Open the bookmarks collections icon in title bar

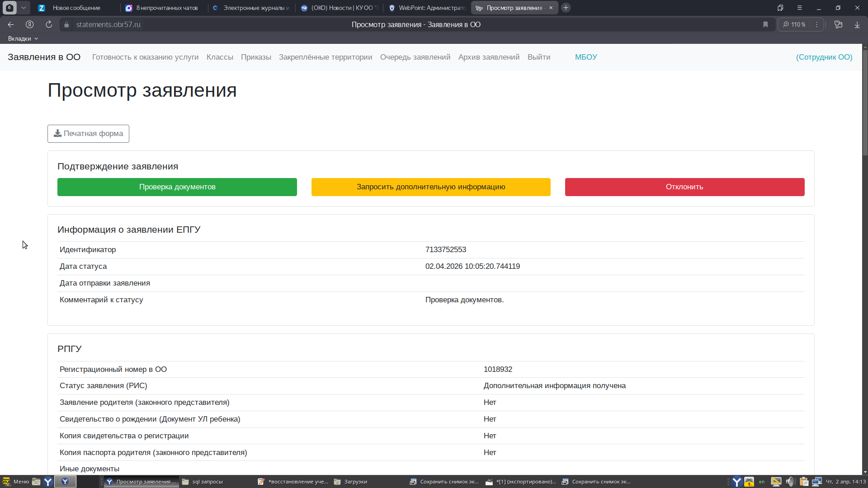point(780,8)
